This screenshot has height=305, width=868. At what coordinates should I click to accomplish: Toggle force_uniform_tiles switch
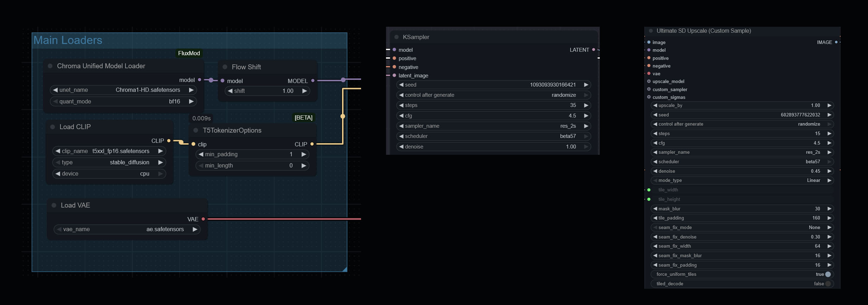click(828, 274)
